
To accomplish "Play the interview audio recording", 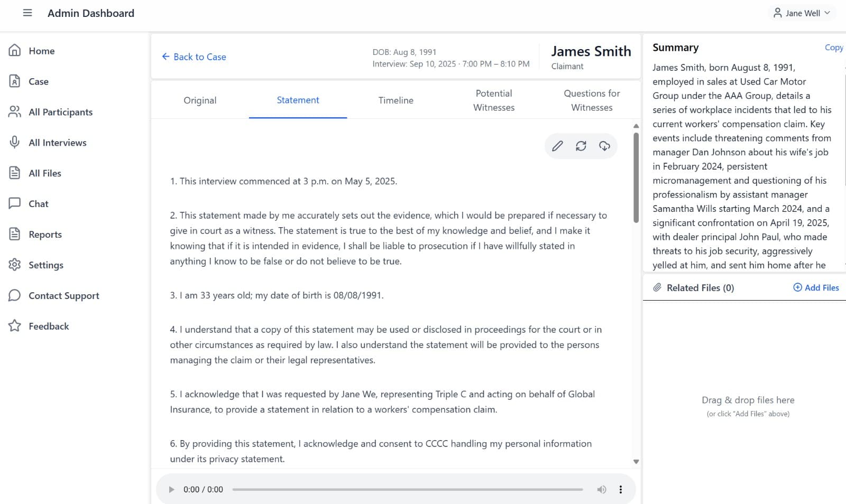I will click(171, 489).
